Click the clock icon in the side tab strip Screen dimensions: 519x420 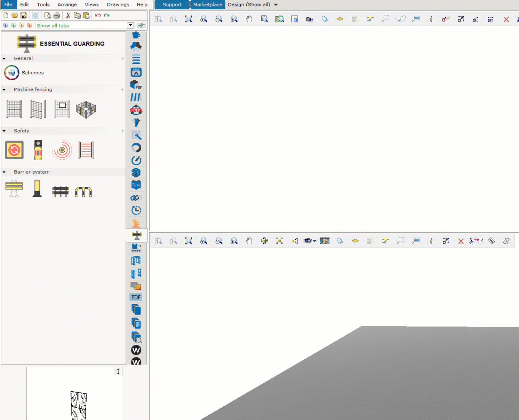[136, 210]
